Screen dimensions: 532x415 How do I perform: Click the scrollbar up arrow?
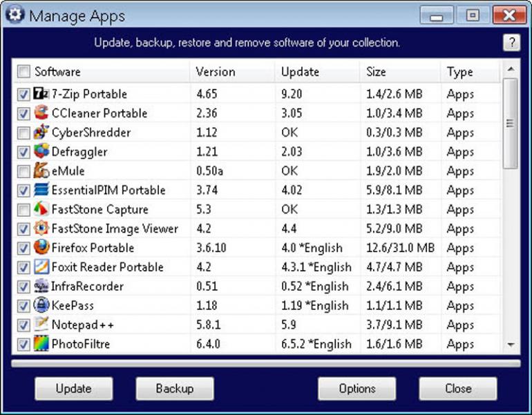511,70
